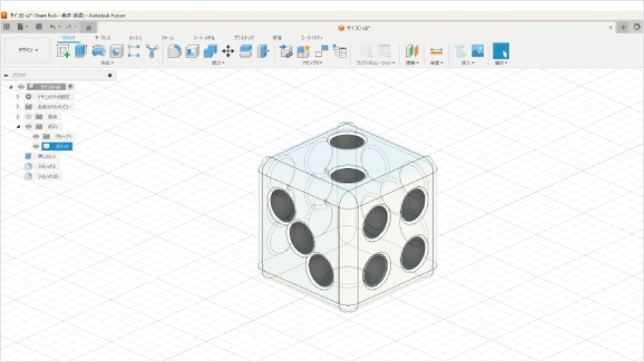Select the Combine tool
Viewport: 644px width, 362px height.
click(210, 51)
